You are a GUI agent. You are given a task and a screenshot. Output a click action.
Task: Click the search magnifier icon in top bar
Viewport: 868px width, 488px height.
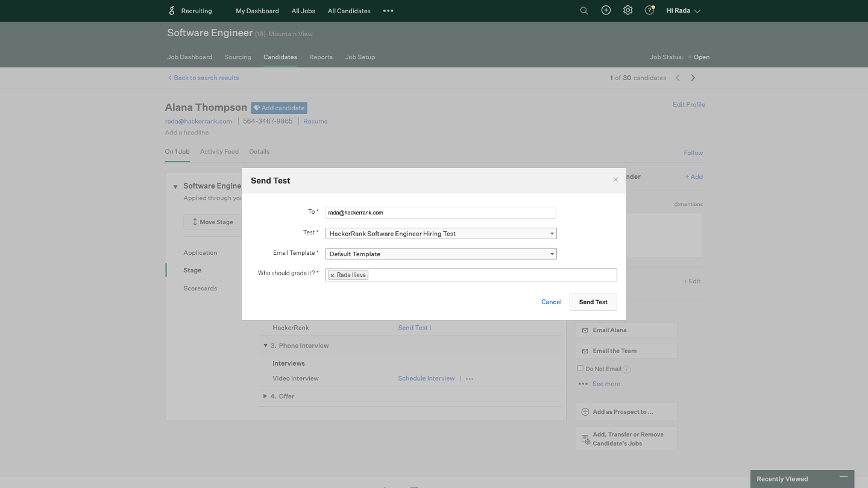[x=583, y=11]
